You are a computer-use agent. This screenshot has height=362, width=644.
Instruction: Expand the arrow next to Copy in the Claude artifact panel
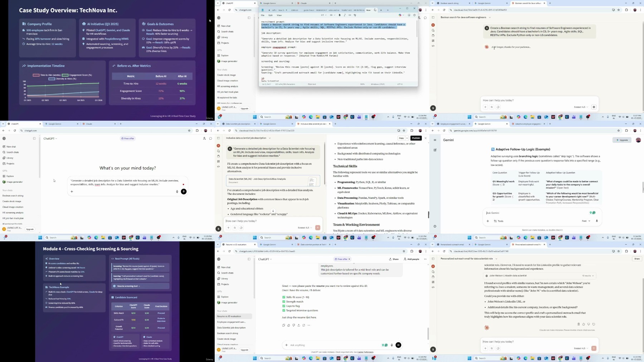pyautogui.click(x=407, y=138)
